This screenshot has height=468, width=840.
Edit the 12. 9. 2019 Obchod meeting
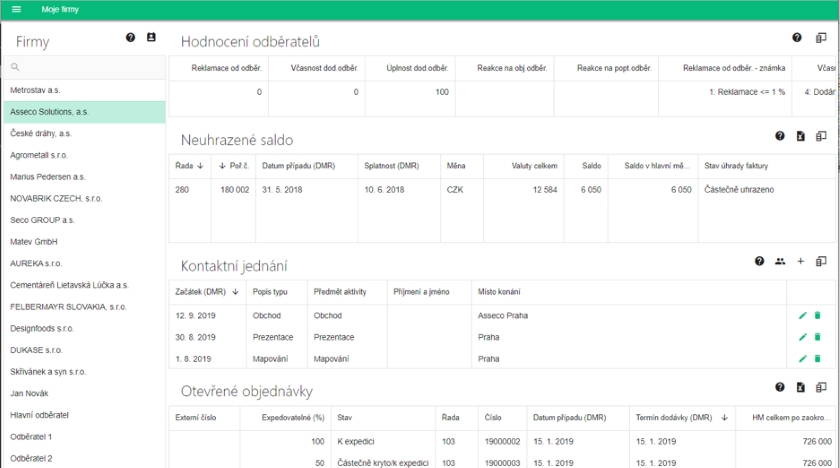[802, 315]
